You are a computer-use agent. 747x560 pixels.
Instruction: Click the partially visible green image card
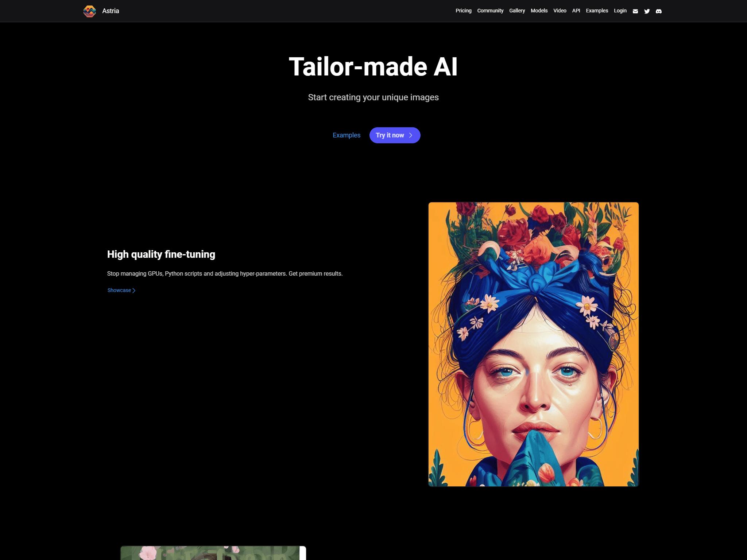[213, 553]
